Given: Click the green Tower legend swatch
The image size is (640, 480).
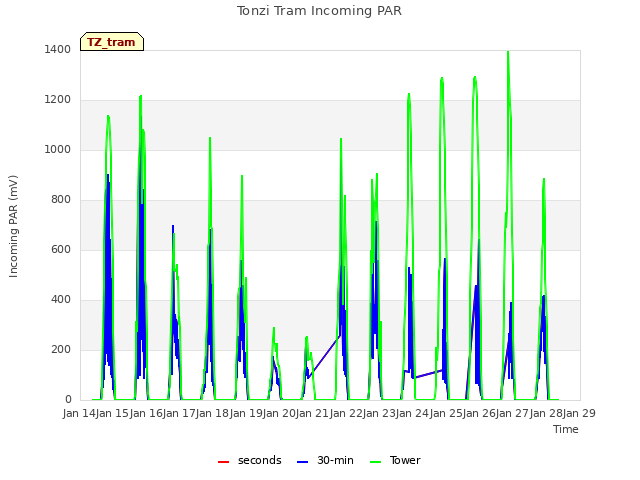Looking at the screenshot, I should pyautogui.click(x=375, y=462).
